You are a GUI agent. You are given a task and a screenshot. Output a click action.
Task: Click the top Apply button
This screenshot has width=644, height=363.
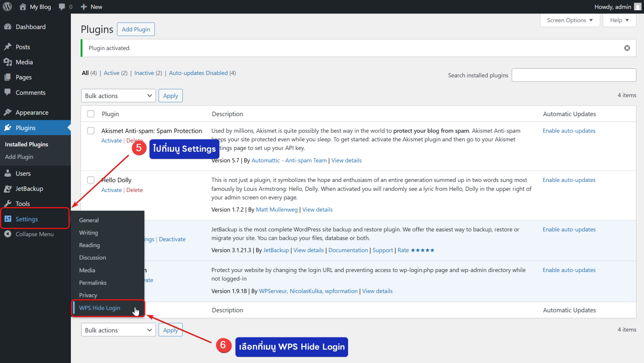pos(171,96)
